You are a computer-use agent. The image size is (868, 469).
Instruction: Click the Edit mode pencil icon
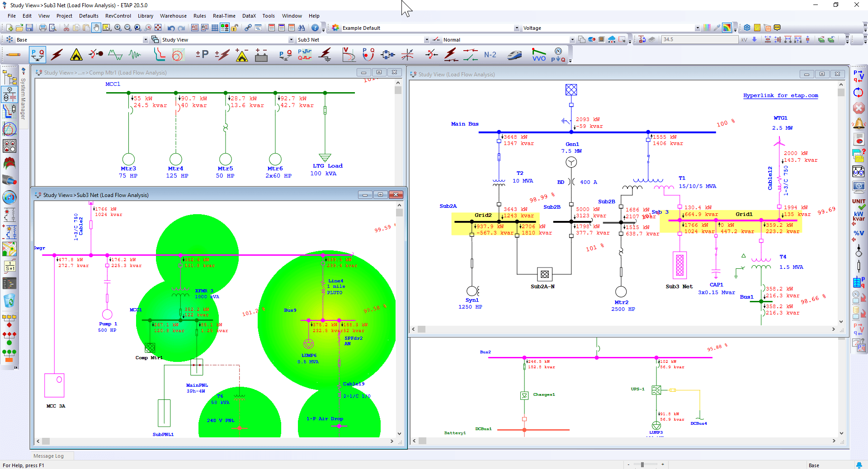[x=14, y=55]
